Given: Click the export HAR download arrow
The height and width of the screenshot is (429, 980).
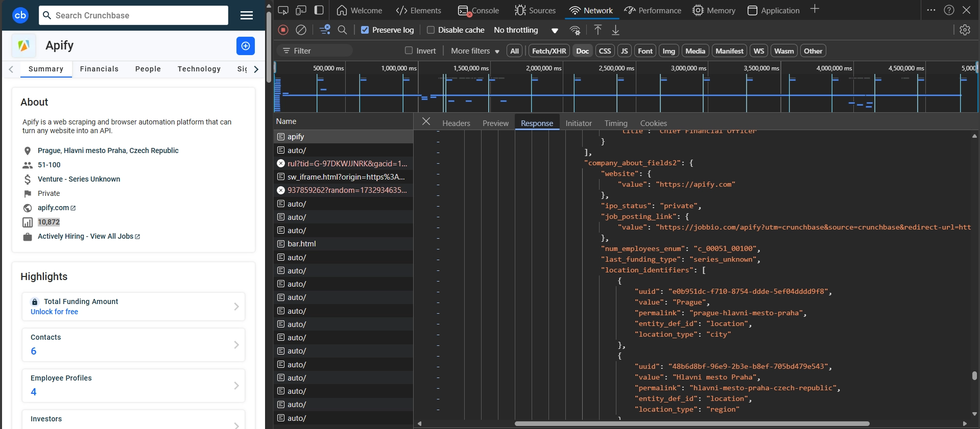Looking at the screenshot, I should [x=616, y=30].
